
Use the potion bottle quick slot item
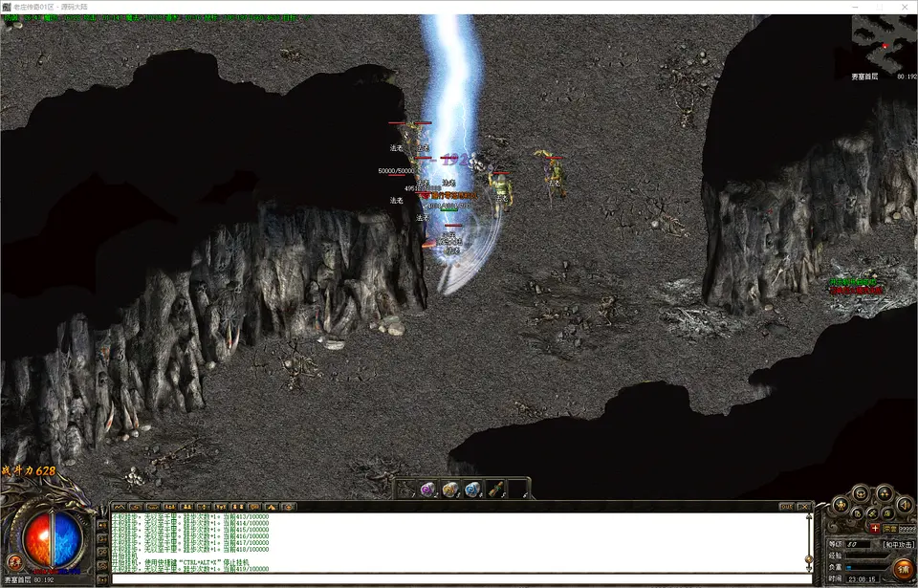point(495,490)
